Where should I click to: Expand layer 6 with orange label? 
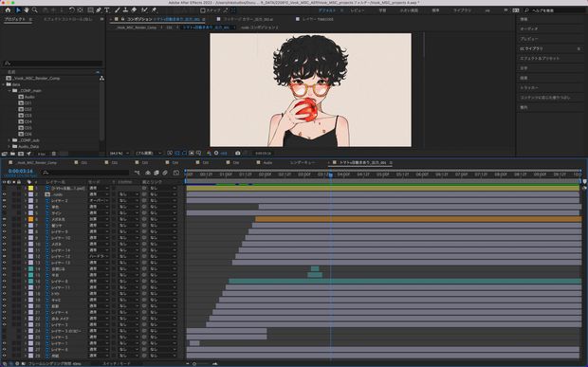[x=26, y=219]
